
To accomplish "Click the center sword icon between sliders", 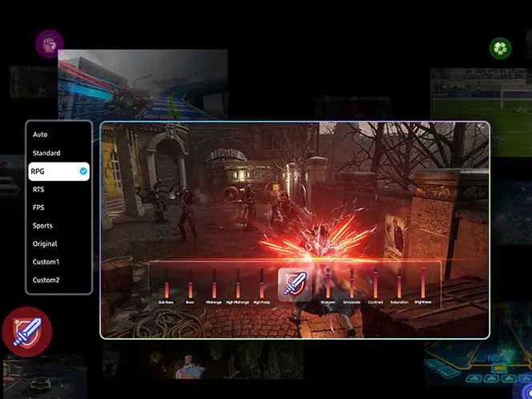I will 294,284.
